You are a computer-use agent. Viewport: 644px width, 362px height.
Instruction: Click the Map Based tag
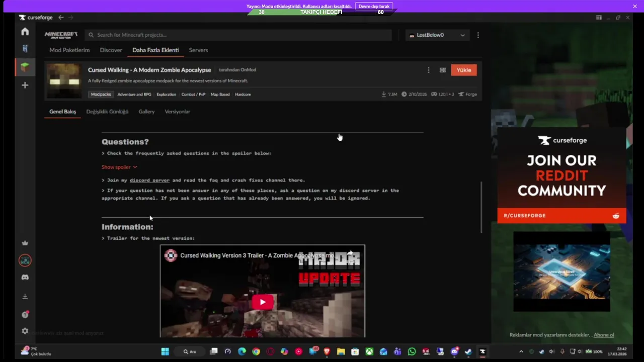coord(220,95)
